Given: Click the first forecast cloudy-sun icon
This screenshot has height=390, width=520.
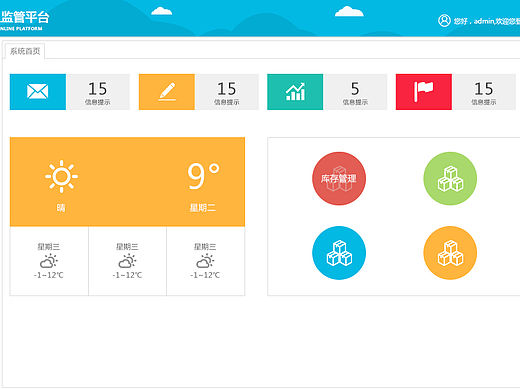Looking at the screenshot, I should click(49, 261).
